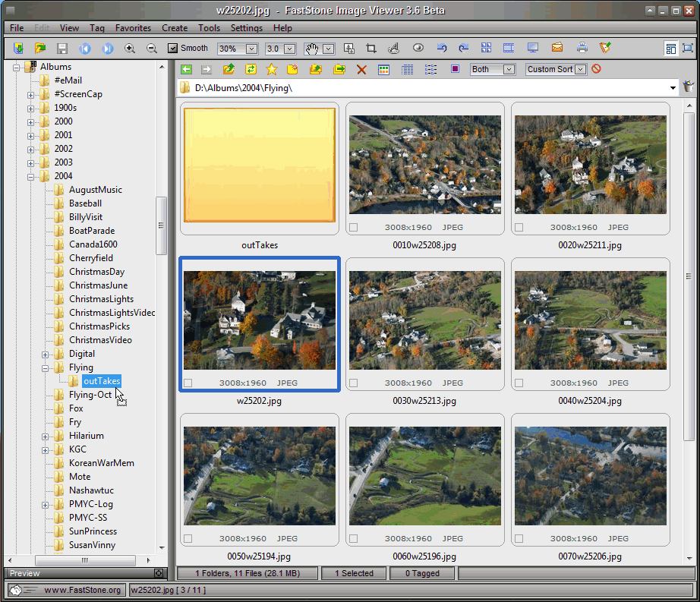Open the File menu
The height and width of the screenshot is (602, 700).
[17, 27]
